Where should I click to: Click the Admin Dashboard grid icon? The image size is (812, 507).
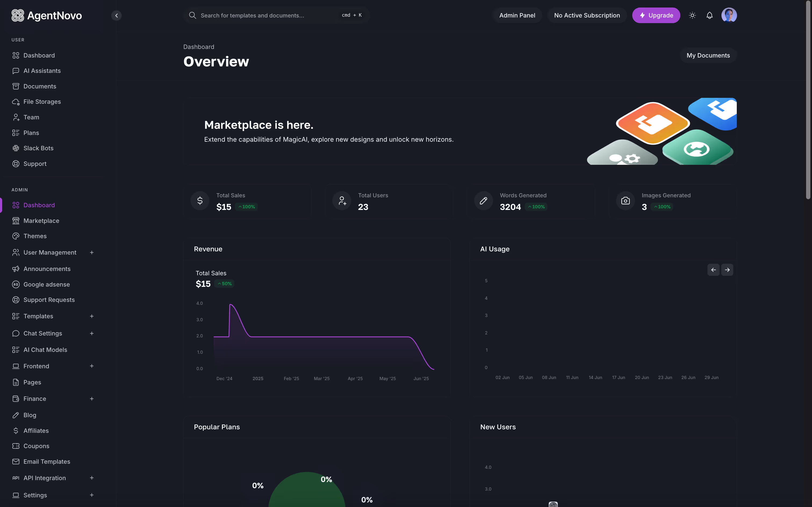16,205
